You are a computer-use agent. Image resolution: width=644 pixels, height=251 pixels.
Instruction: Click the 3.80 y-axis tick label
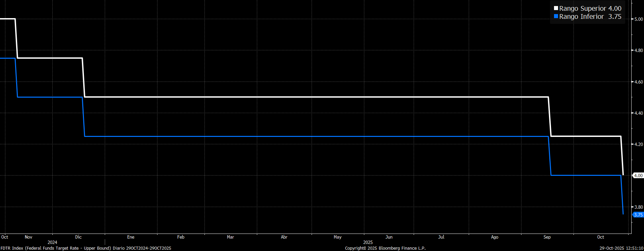[x=638, y=207]
